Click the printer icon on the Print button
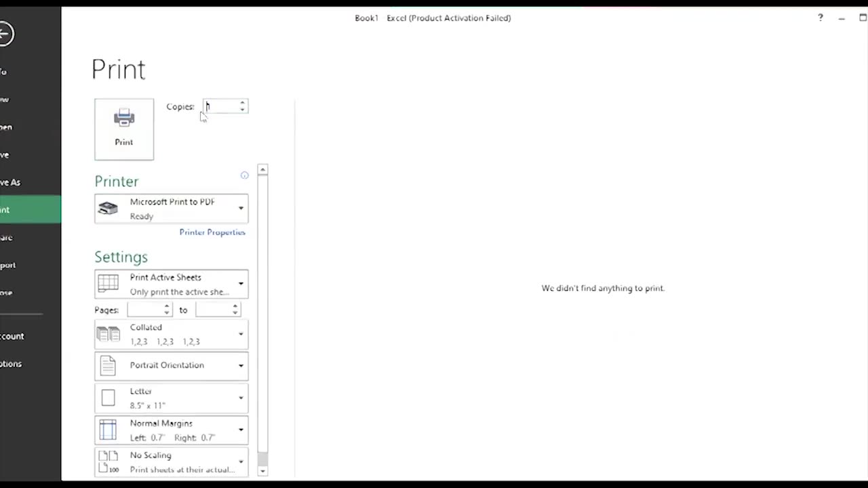 (x=124, y=118)
